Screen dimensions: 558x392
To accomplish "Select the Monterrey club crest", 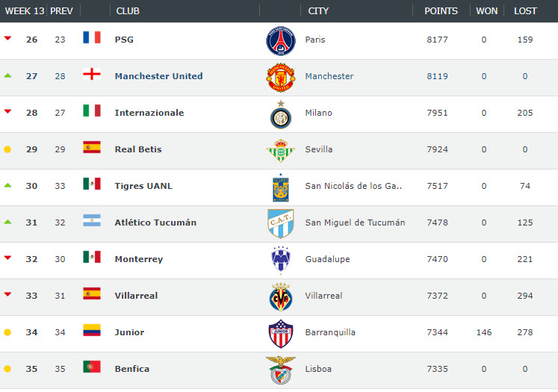I will 280,260.
